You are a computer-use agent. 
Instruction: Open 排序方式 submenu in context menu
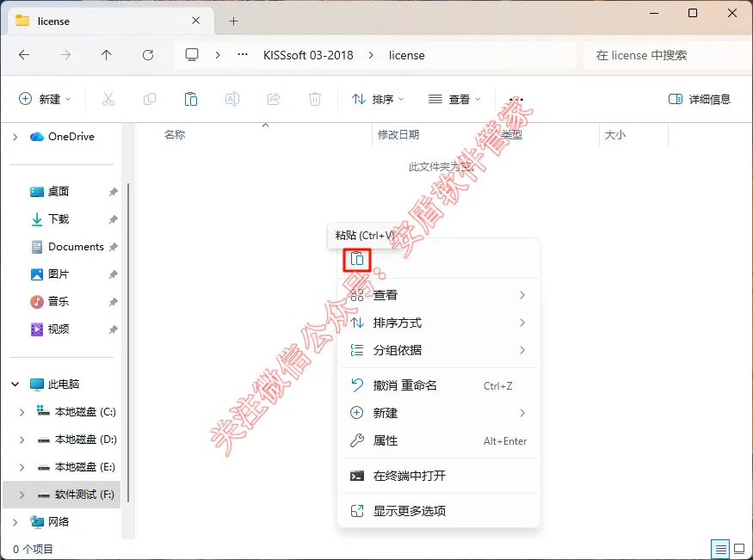pyautogui.click(x=439, y=323)
